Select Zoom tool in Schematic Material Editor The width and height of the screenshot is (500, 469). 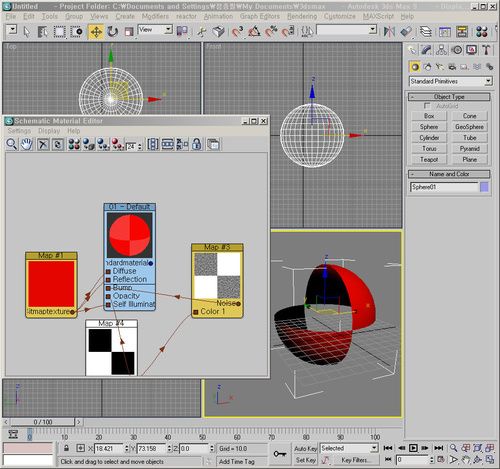(12, 144)
